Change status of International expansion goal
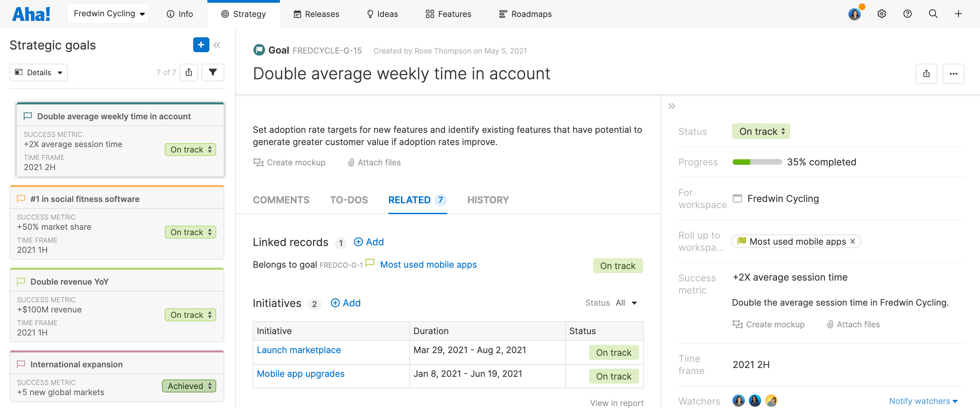 pyautogui.click(x=189, y=386)
